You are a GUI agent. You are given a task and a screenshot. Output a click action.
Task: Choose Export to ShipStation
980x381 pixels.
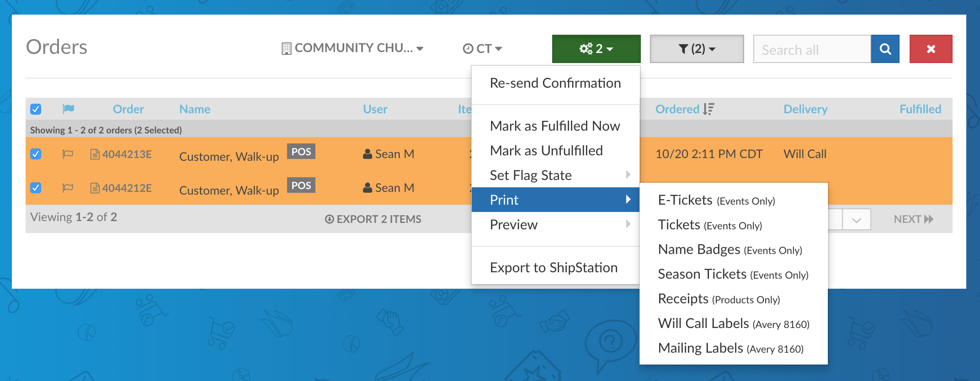(x=554, y=268)
